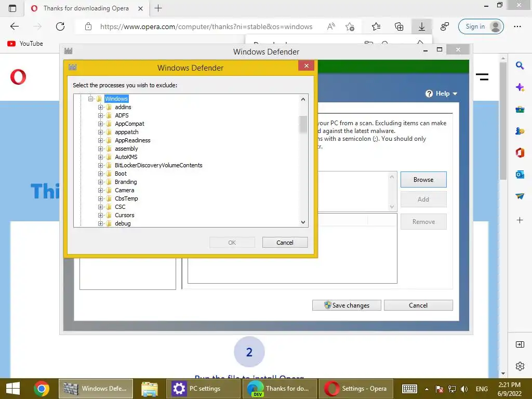Open Edge Collections icon
This screenshot has height=399, width=532.
pos(399,26)
